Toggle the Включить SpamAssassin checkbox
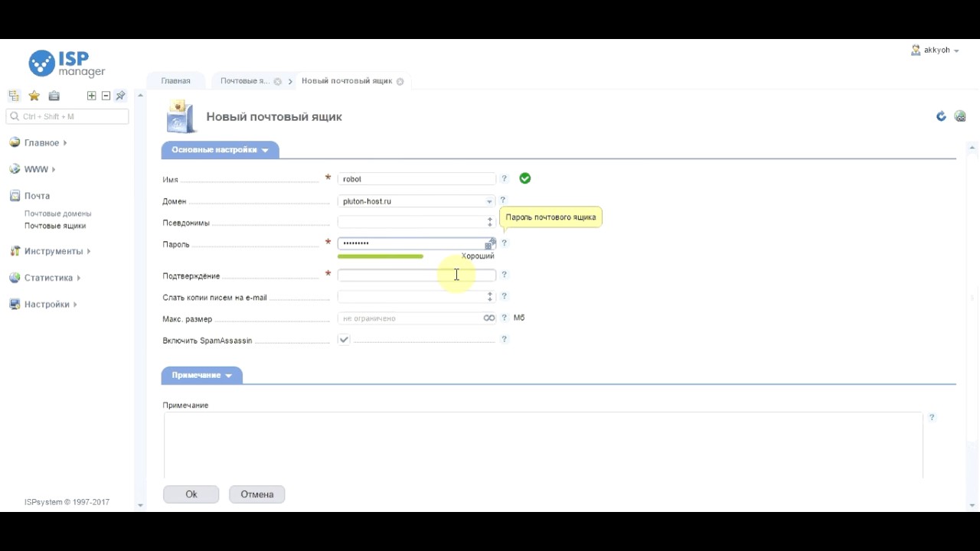 coord(344,340)
